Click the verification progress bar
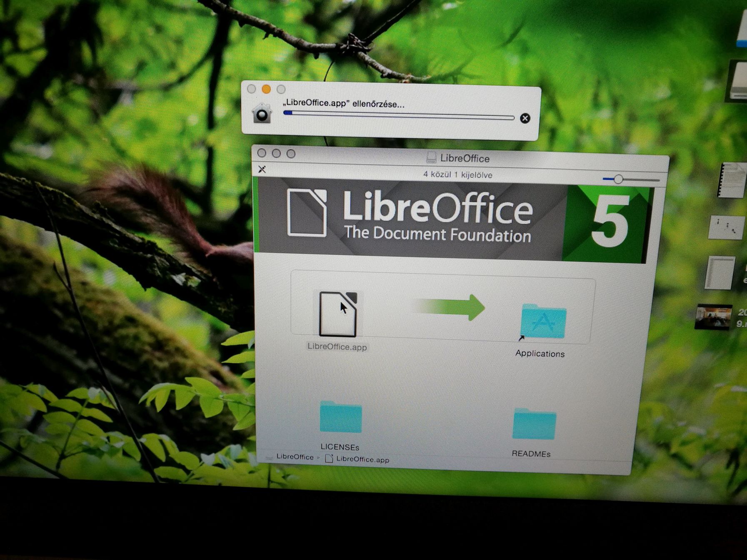This screenshot has width=747, height=560. (x=399, y=115)
